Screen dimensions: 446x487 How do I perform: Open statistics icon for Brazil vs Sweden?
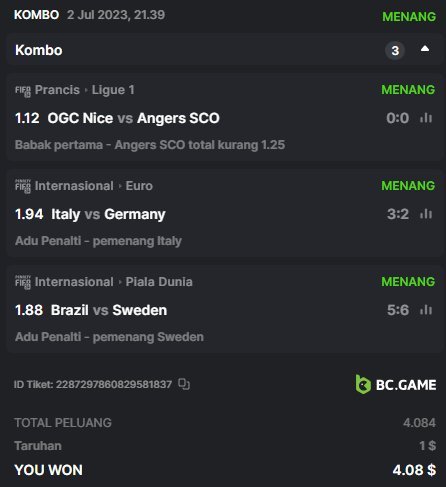point(426,310)
